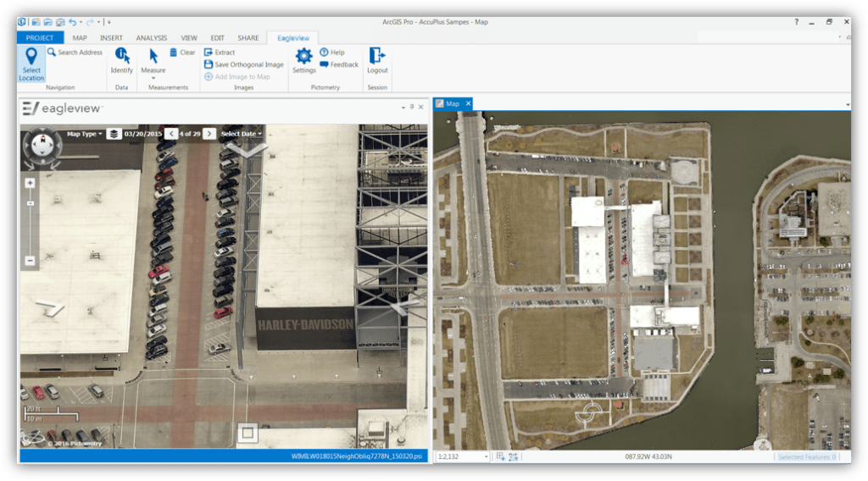This screenshot has height=481, width=868.
Task: Close the eagleview pane
Action: tap(421, 107)
